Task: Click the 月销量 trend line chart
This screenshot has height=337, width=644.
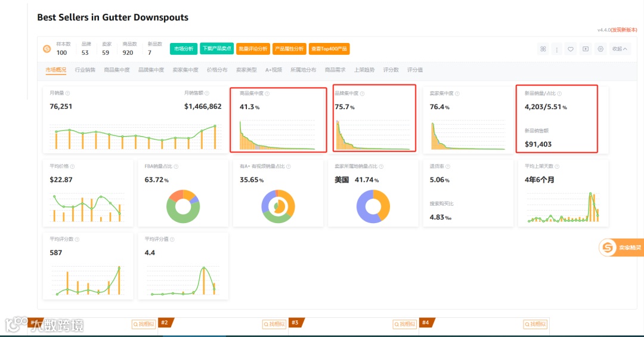Action: coord(135,137)
